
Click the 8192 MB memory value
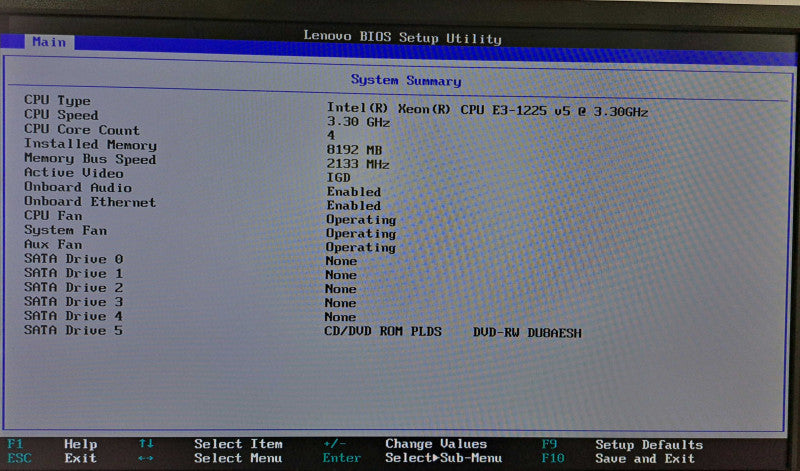(354, 150)
